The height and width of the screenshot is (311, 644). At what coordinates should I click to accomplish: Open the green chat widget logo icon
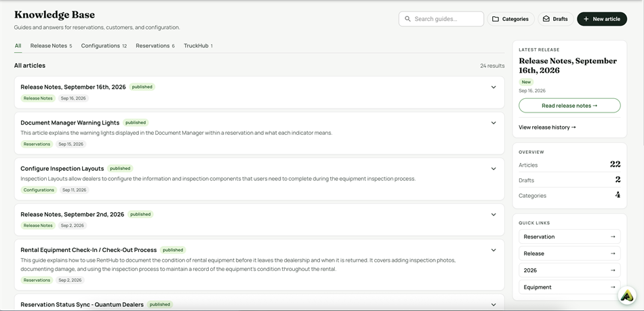click(627, 295)
